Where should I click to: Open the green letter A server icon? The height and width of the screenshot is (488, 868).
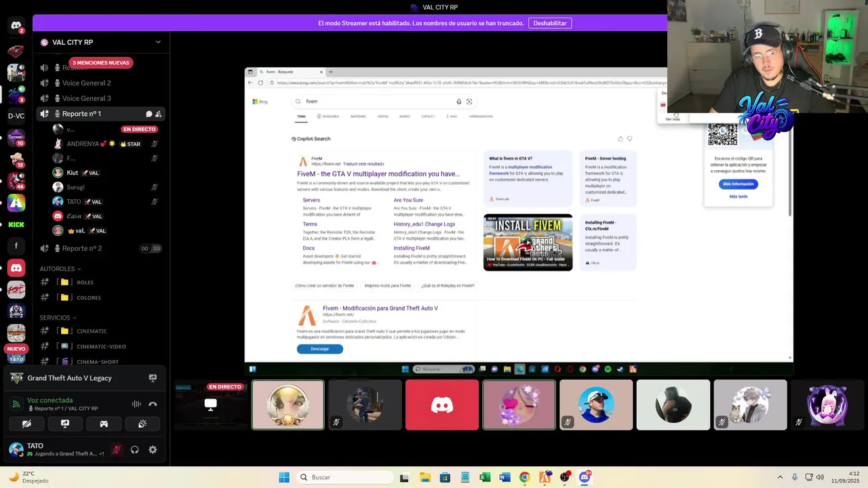[x=16, y=202]
